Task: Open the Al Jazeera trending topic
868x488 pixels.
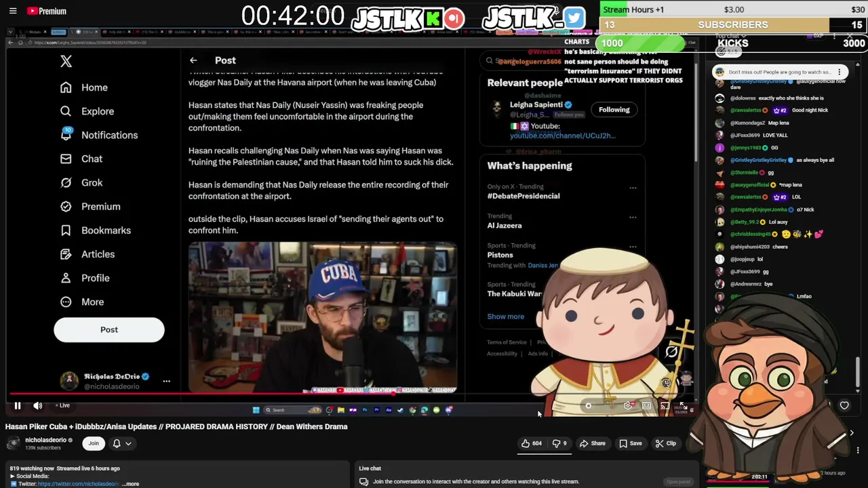Action: pos(505,226)
